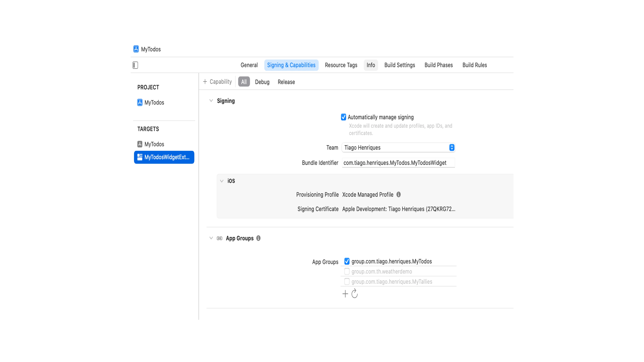Add a new app group with plus icon

[345, 294]
